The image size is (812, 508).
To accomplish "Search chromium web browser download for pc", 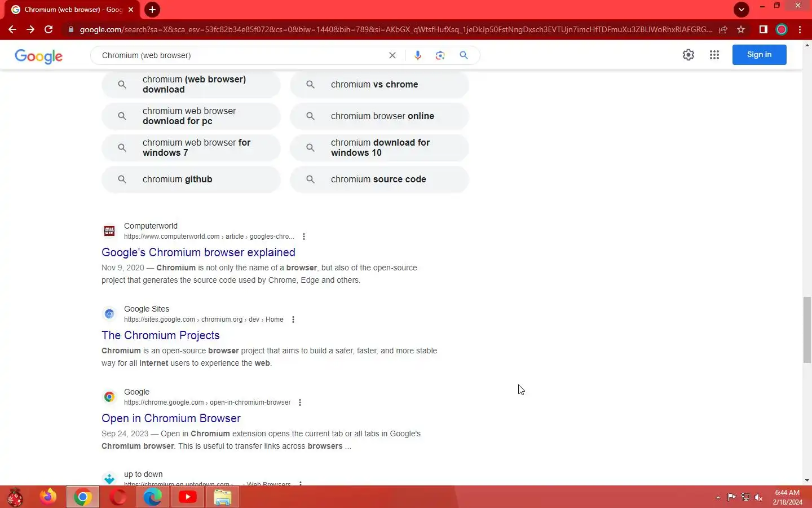I will click(191, 116).
